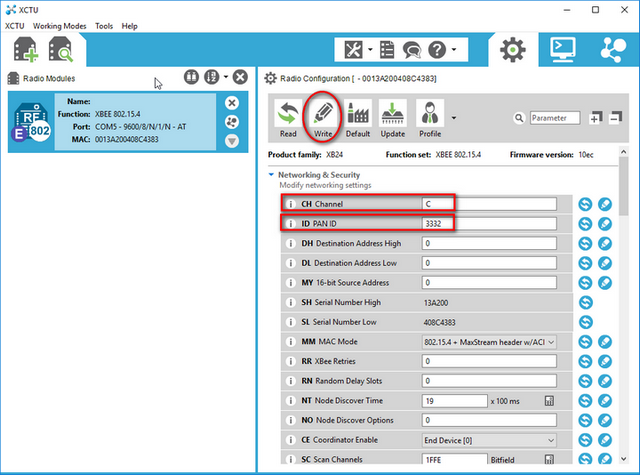Open the Tools menu
The image size is (640, 475).
coord(104,26)
